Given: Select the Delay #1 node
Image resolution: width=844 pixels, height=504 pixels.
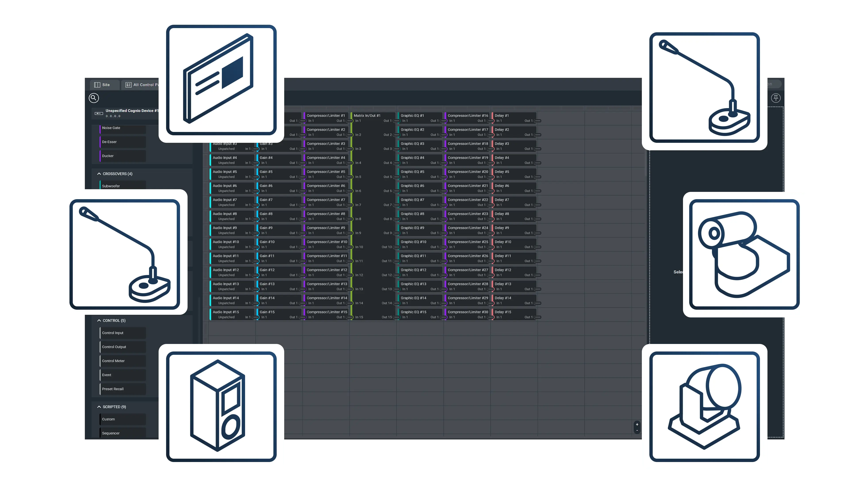Looking at the screenshot, I should 514,118.
